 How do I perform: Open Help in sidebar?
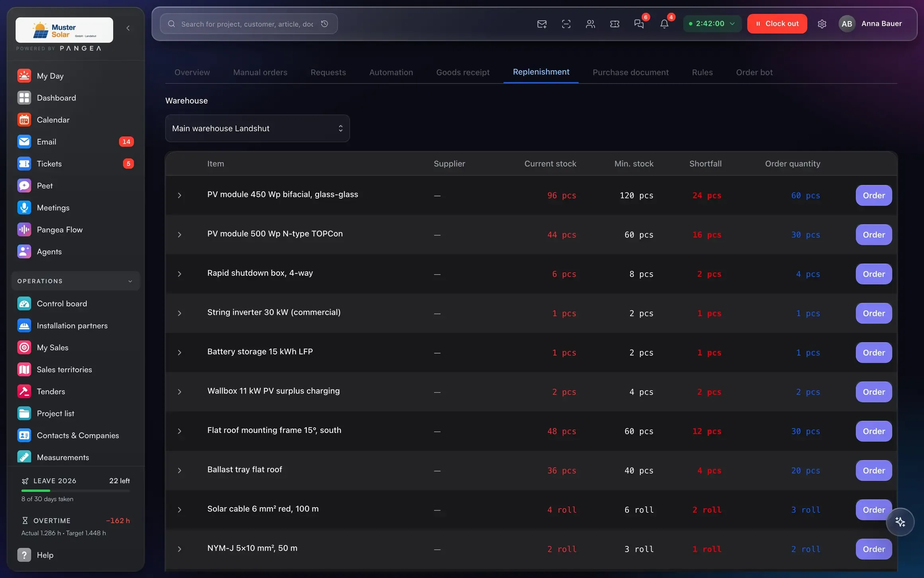coord(76,555)
